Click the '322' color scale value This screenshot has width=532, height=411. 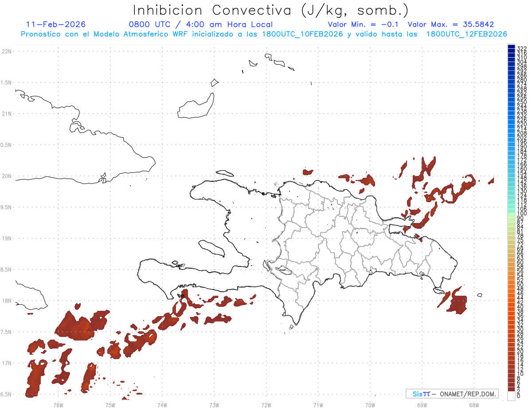tap(522, 48)
